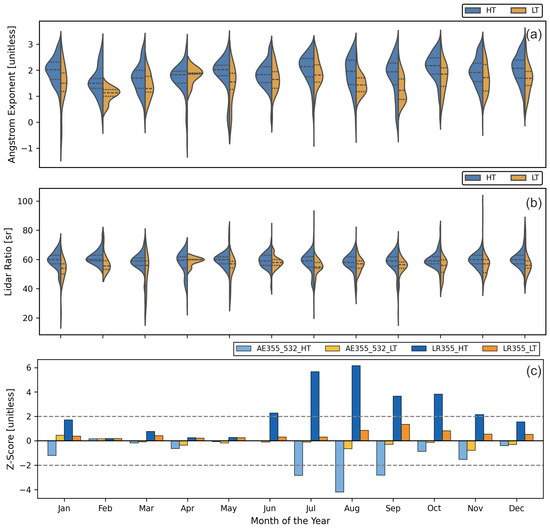The image size is (550, 528).
Task: Click the Aug light blue negative bar
Action: [340, 466]
